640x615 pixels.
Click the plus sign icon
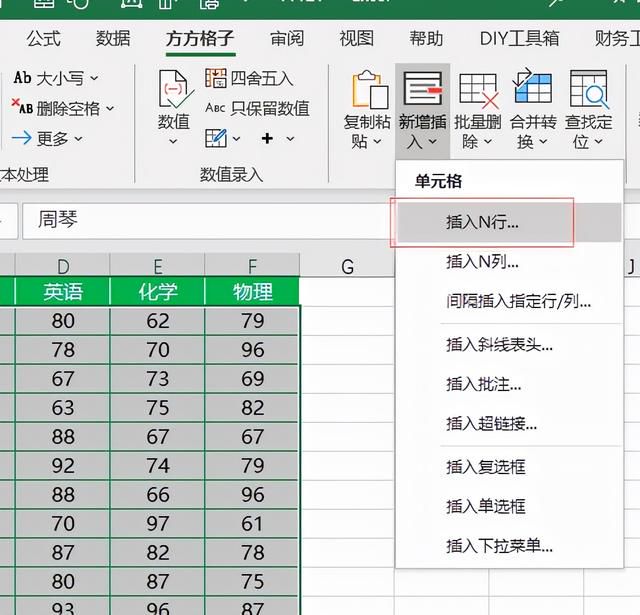[x=267, y=139]
